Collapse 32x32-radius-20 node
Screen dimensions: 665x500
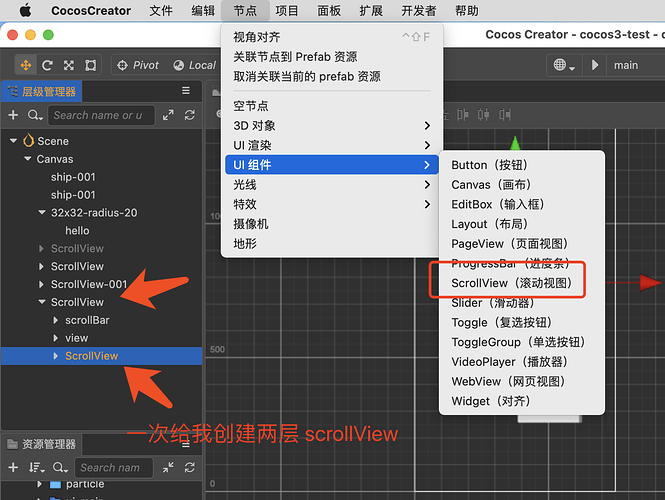click(x=42, y=212)
